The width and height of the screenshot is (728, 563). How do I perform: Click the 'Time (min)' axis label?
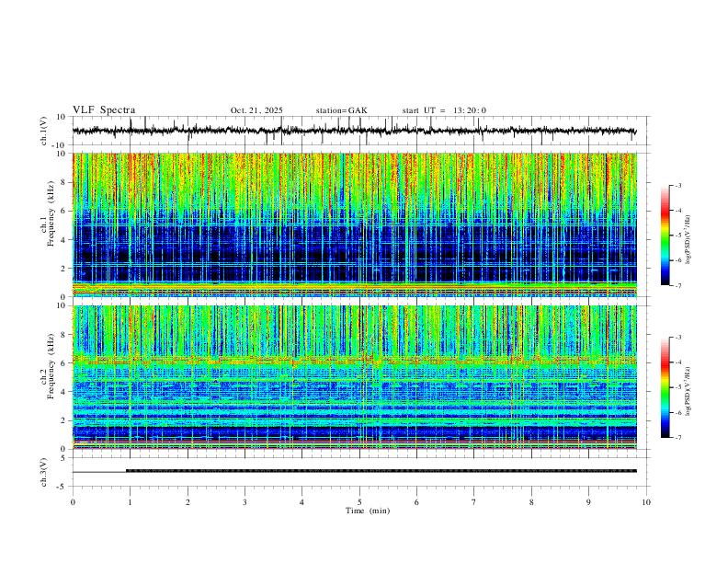click(x=368, y=511)
